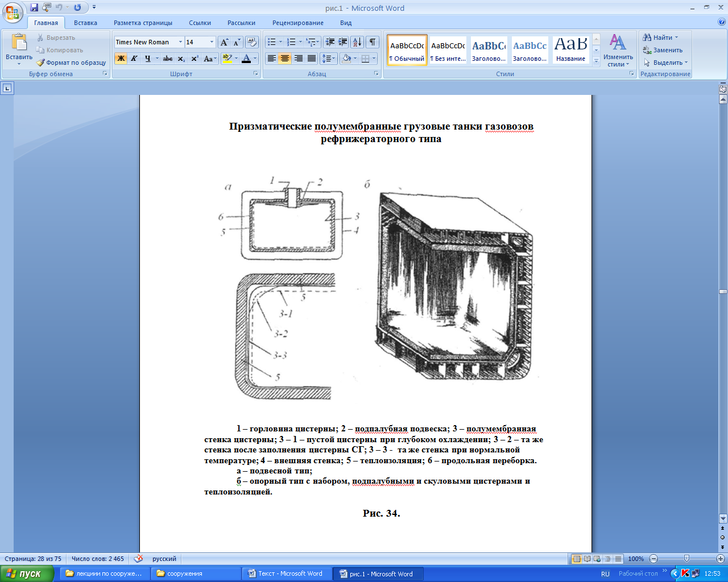Click the bullets list icon

tap(272, 42)
